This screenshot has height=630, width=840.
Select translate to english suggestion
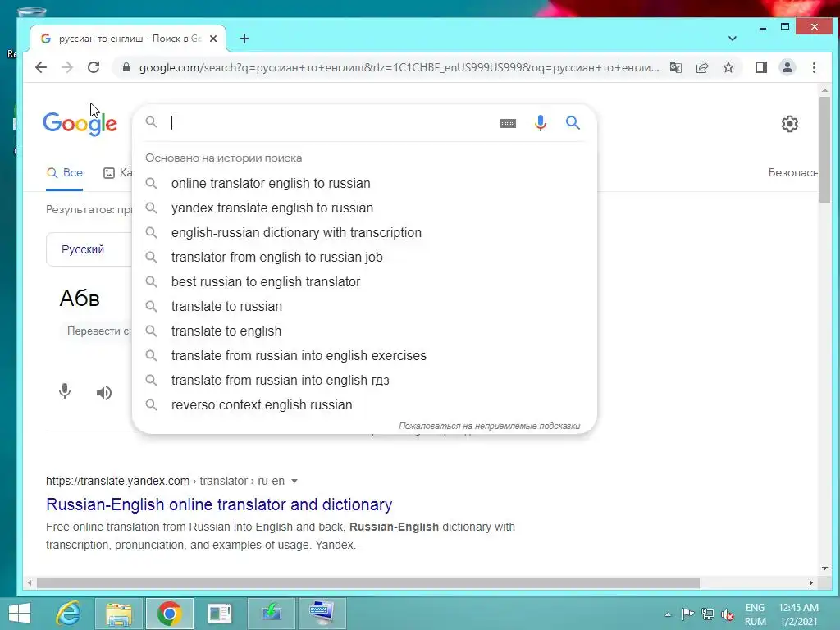364,331
